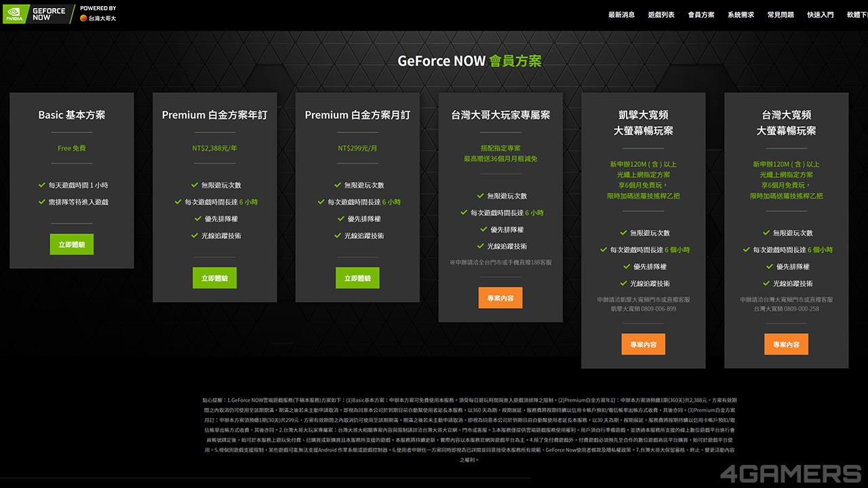Open 專案內容 on the 台灣大寬頻 card
Image resolution: width=868 pixels, height=488 pixels.
click(786, 344)
